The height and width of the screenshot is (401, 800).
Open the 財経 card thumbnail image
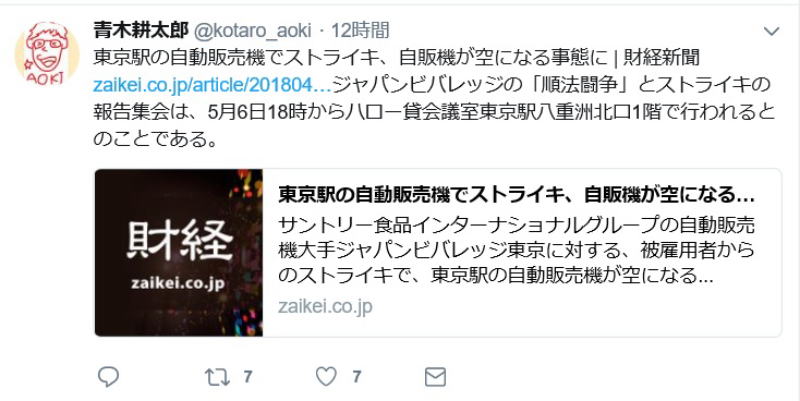coord(179,253)
